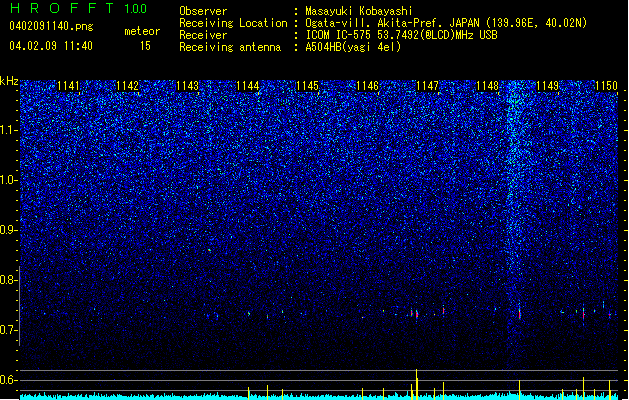This screenshot has width=629, height=400.
Task: Click the 1149 time marker
Action: pos(548,85)
